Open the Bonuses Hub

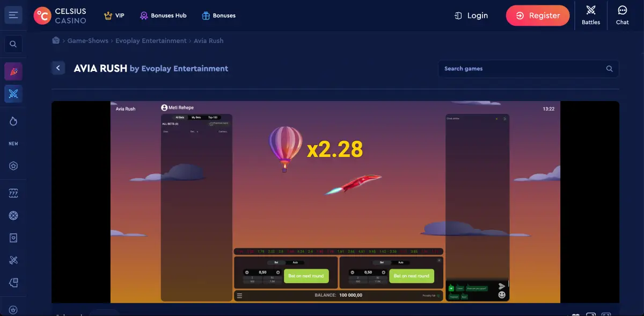[163, 16]
